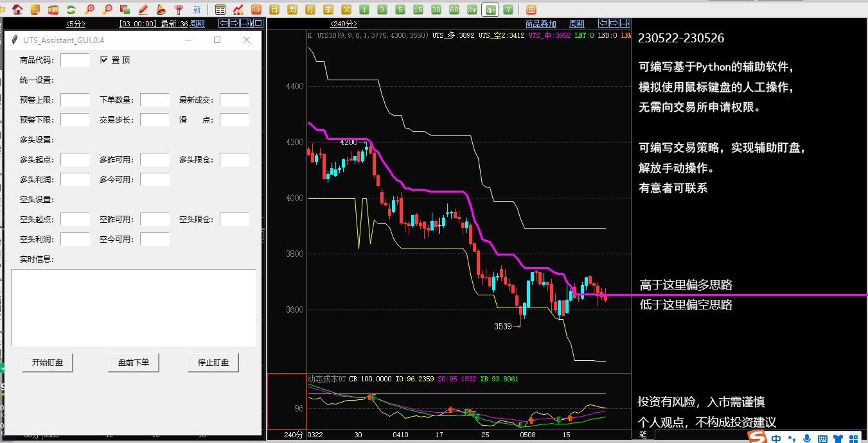Click 开始盯盘 button

click(48, 362)
